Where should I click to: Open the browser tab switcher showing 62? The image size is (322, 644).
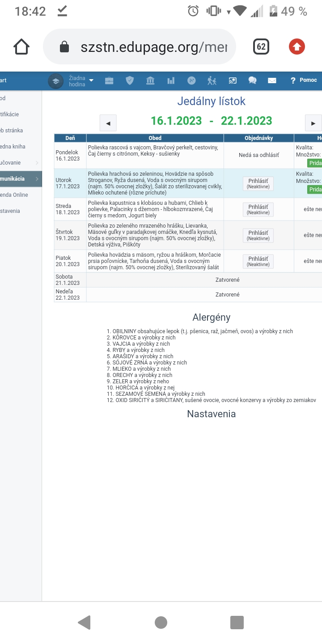261,47
